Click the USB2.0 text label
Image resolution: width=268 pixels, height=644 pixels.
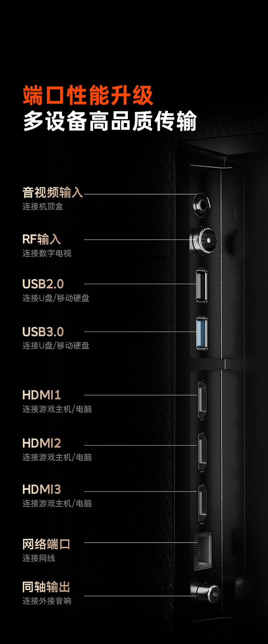pyautogui.click(x=43, y=284)
